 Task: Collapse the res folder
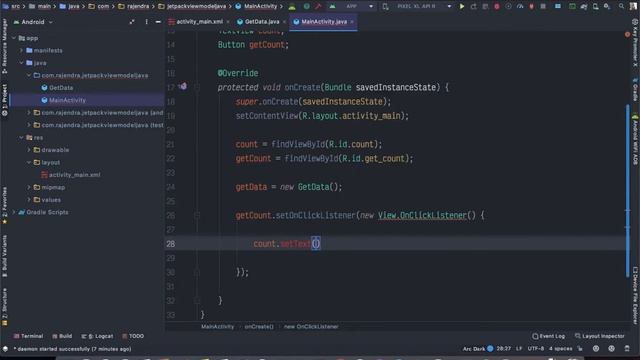[22, 138]
